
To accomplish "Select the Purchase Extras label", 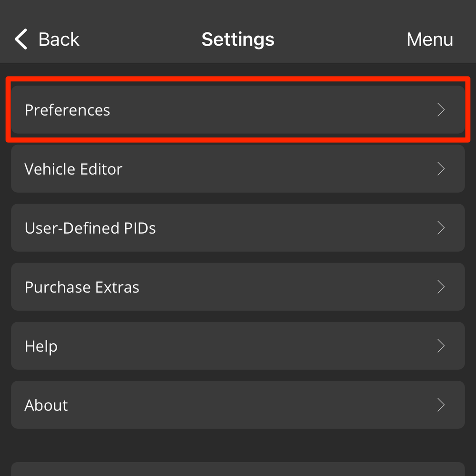I will tap(82, 287).
